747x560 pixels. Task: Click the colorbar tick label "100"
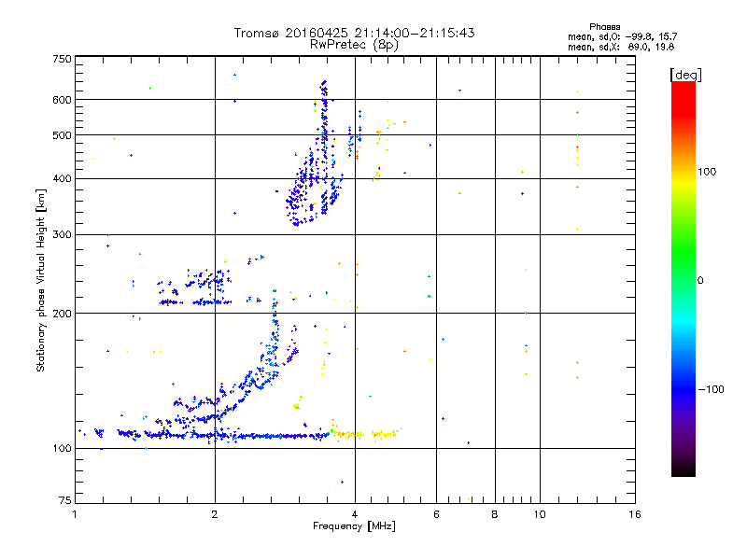[707, 172]
